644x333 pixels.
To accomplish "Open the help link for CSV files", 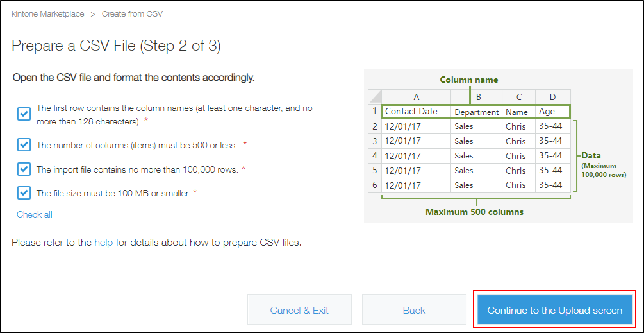I will (x=103, y=243).
